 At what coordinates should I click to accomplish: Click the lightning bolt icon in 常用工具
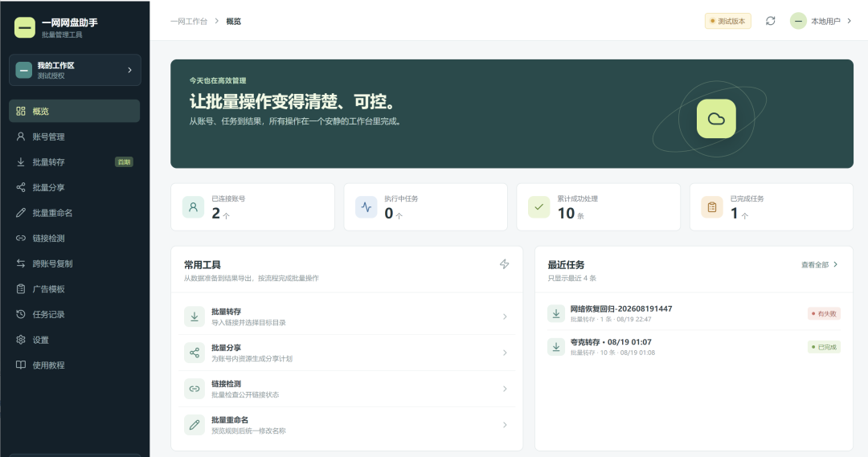(x=504, y=264)
